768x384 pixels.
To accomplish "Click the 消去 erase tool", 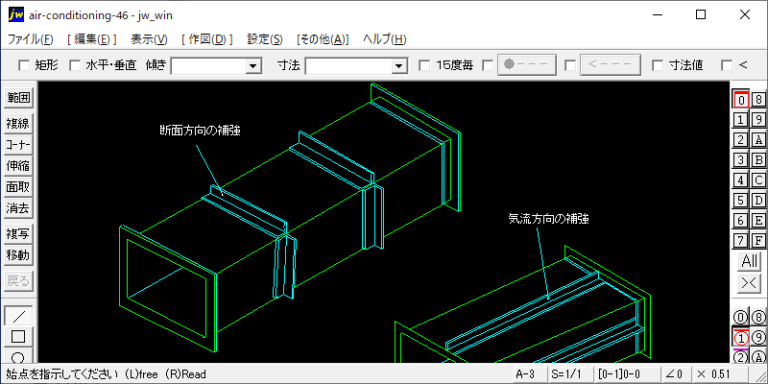I will pyautogui.click(x=18, y=209).
